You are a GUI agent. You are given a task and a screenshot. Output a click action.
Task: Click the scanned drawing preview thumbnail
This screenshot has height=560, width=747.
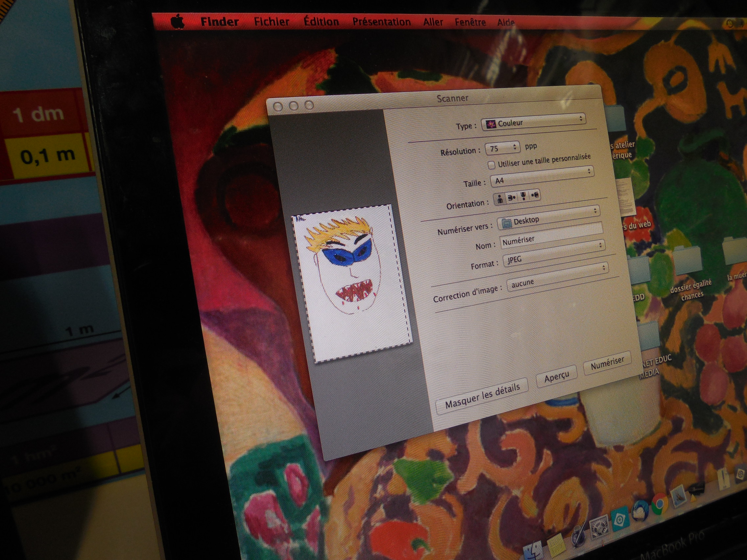tap(352, 283)
